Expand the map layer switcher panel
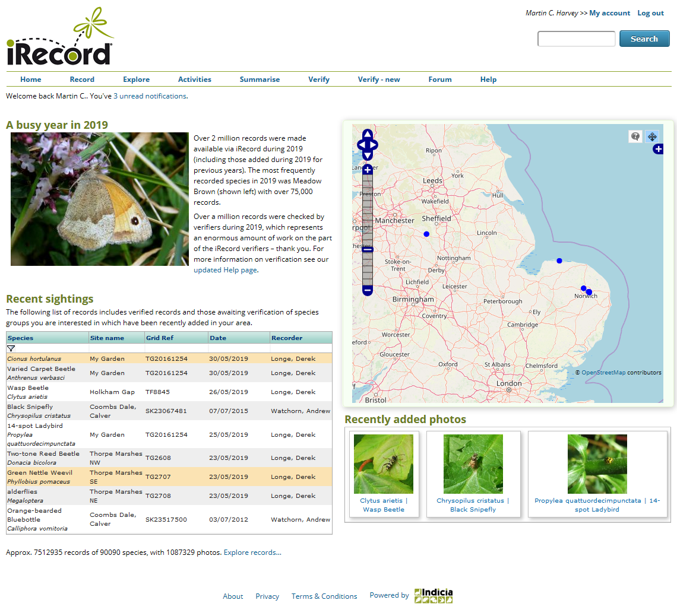The height and width of the screenshot is (616, 677). coord(658,149)
